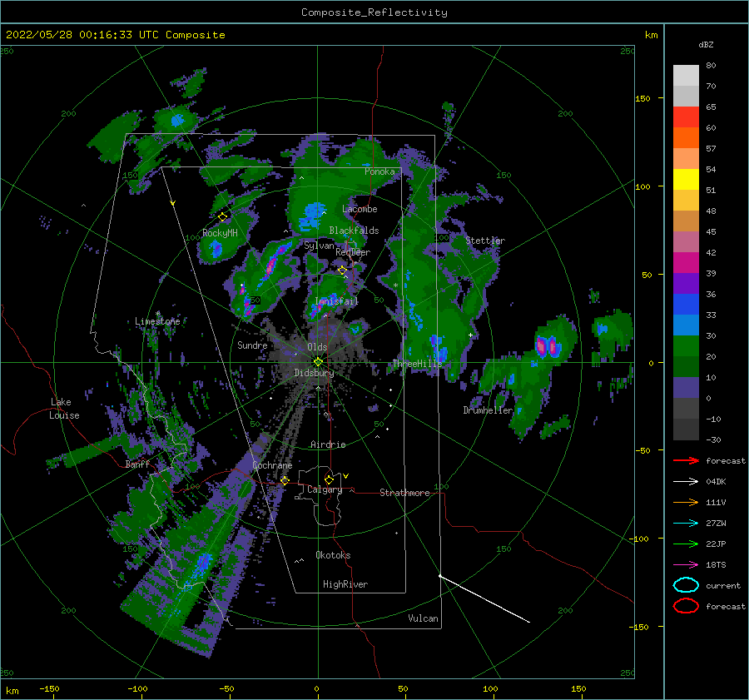Click the RockyMH label

(220, 233)
